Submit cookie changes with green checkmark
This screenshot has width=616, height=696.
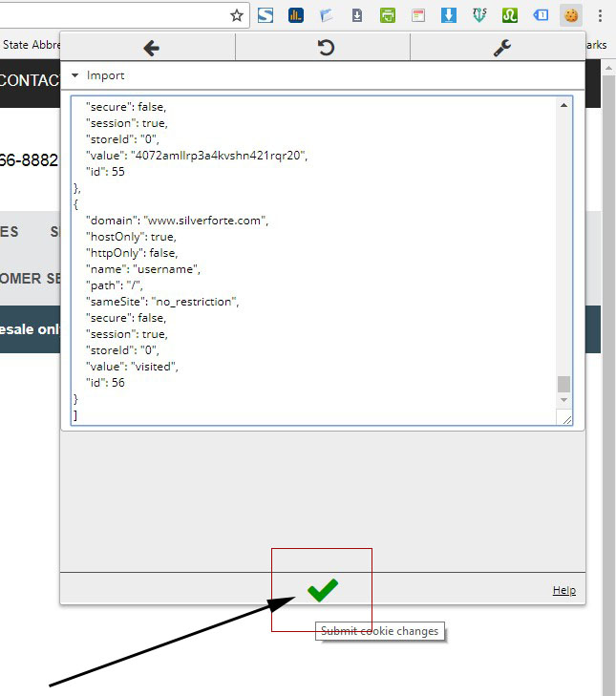(x=323, y=590)
